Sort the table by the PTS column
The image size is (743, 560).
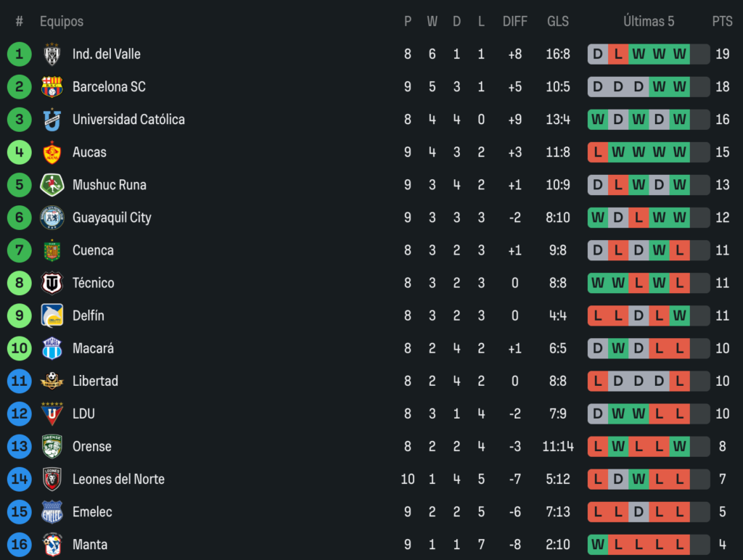coord(723,21)
